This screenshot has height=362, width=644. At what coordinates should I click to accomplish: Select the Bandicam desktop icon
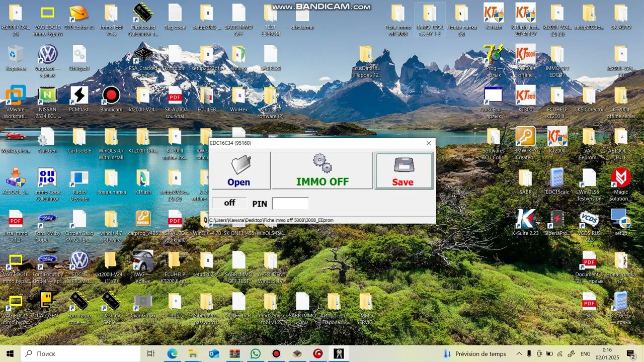(111, 100)
